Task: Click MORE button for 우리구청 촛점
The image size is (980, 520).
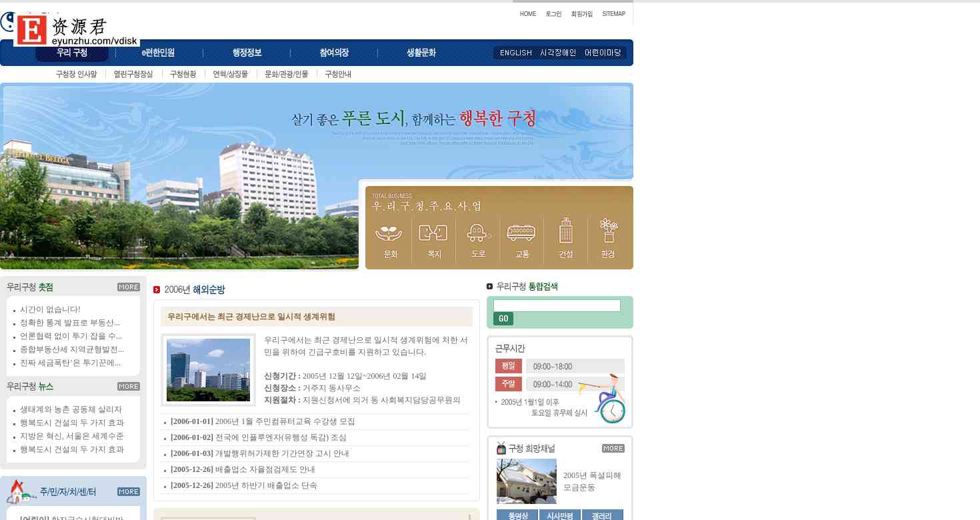Action: 129,287
